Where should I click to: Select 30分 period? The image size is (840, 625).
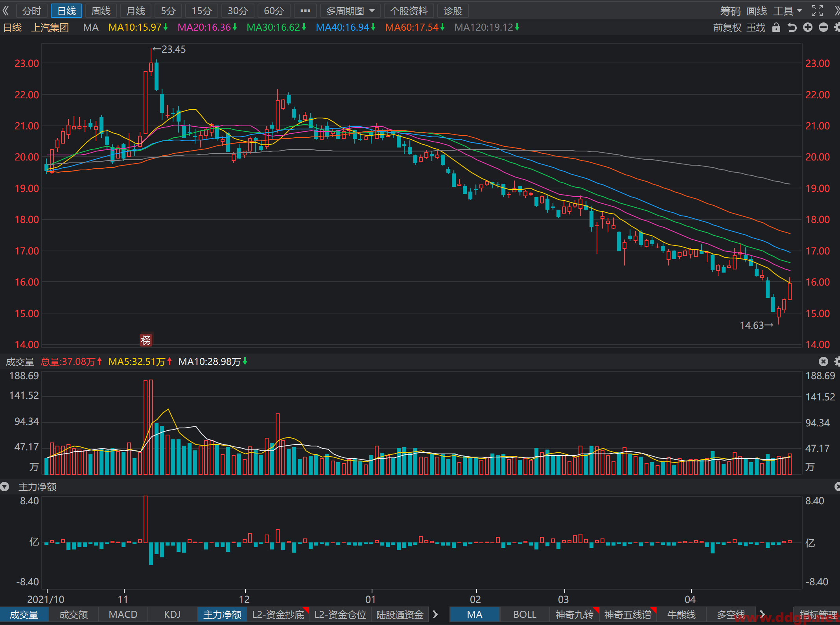pyautogui.click(x=238, y=11)
